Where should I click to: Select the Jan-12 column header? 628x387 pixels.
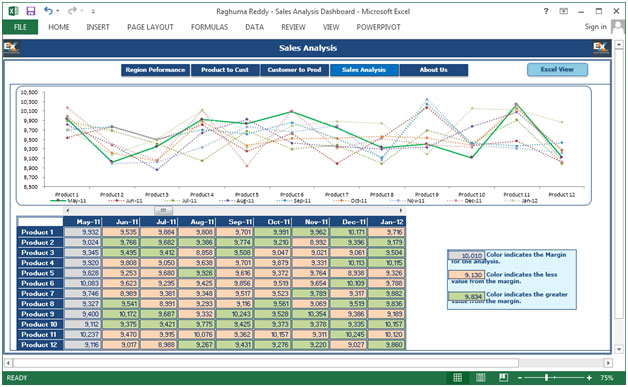[386, 222]
